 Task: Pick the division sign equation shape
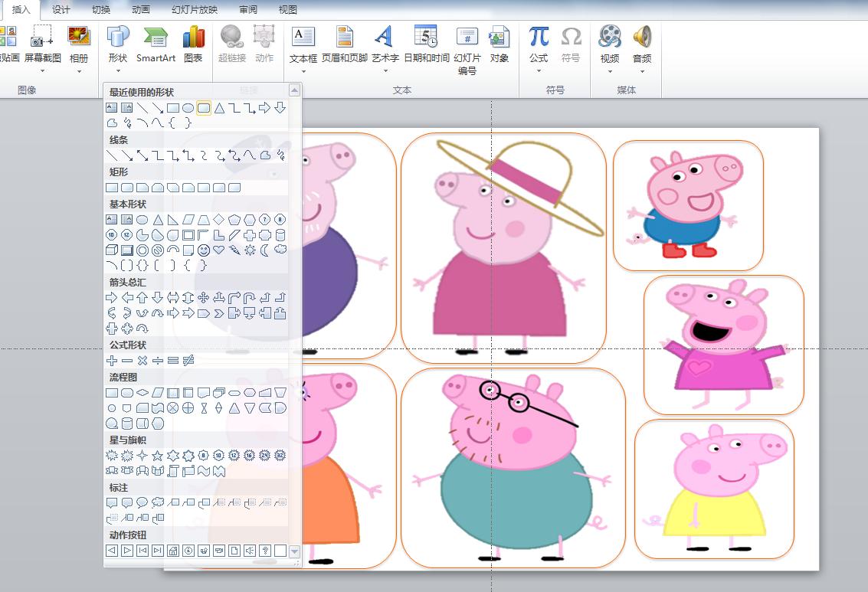coord(158,361)
